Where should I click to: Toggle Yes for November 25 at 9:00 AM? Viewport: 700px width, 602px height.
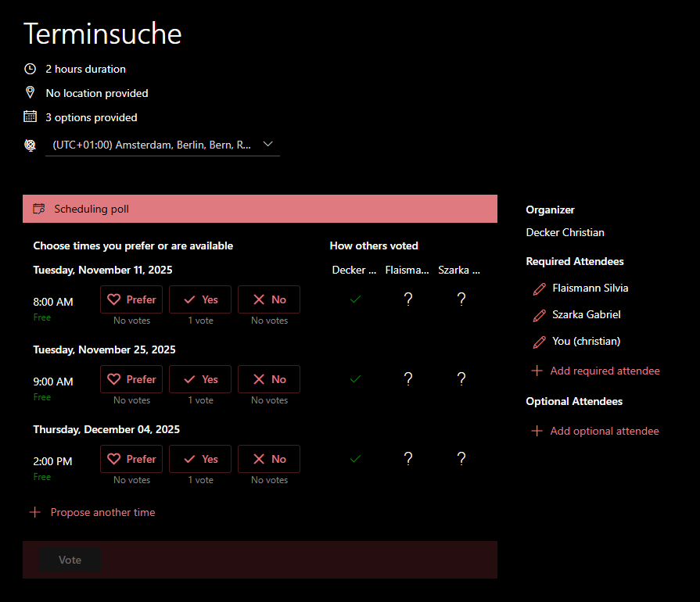[x=200, y=379]
